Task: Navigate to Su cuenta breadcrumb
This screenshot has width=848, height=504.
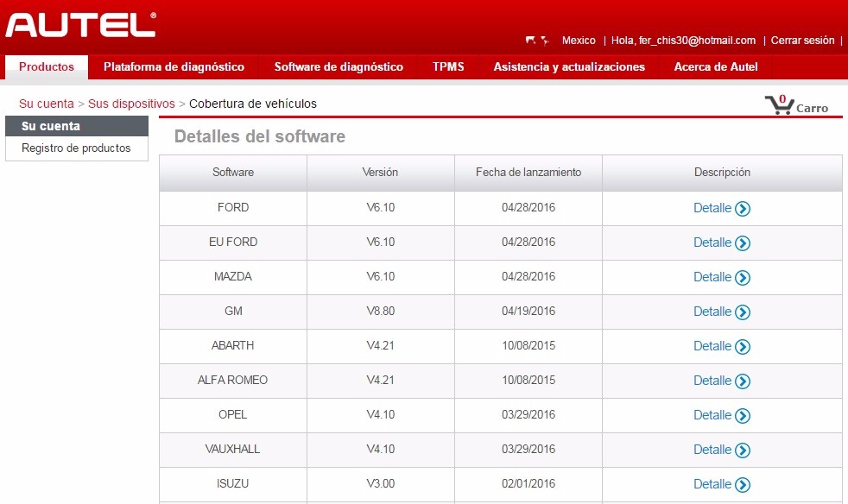Action: [47, 104]
